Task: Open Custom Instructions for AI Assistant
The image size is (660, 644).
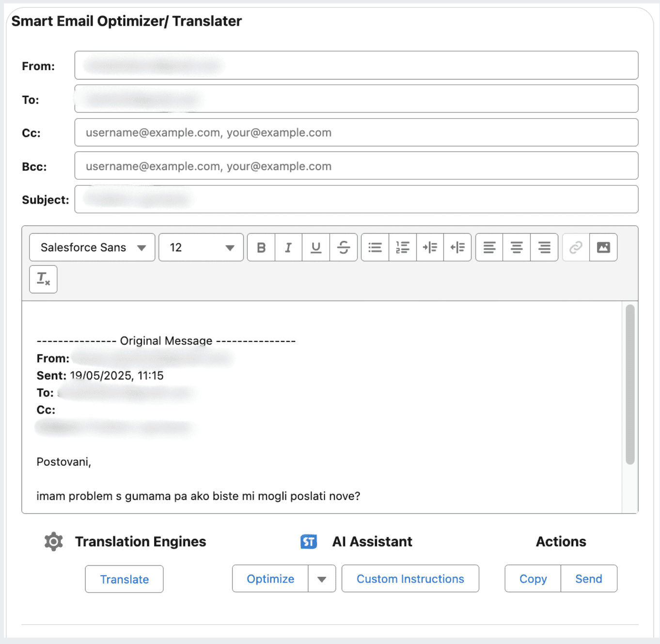Action: [x=410, y=579]
